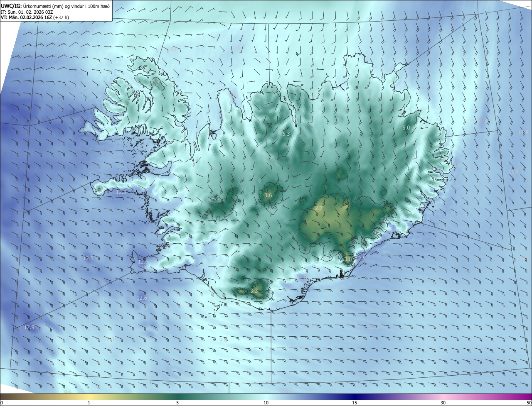
Task: Click the 3.0 value label near the southeast coast
Action: pos(348,259)
